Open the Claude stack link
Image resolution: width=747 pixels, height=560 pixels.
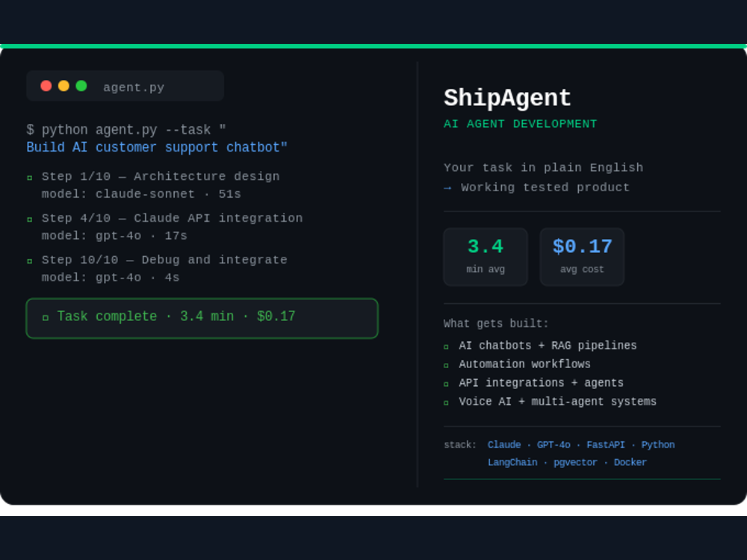pos(504,444)
